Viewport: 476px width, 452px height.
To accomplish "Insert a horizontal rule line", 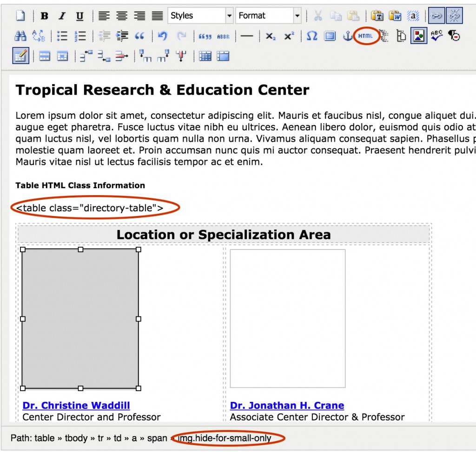I will (247, 36).
